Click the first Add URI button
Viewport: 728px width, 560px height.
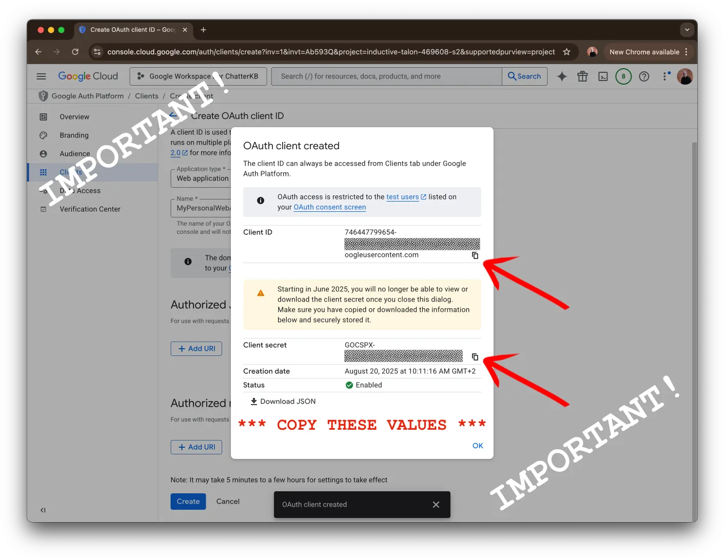coord(196,349)
